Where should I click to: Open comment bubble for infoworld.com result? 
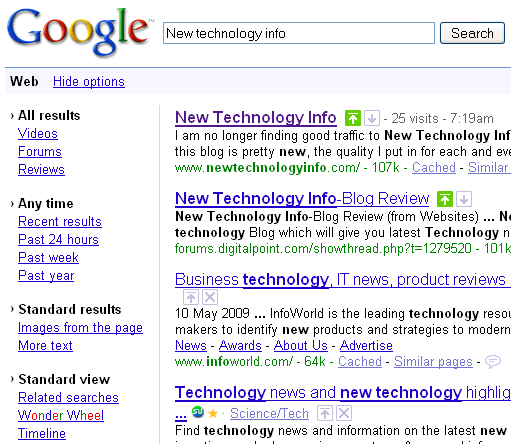coord(493,361)
